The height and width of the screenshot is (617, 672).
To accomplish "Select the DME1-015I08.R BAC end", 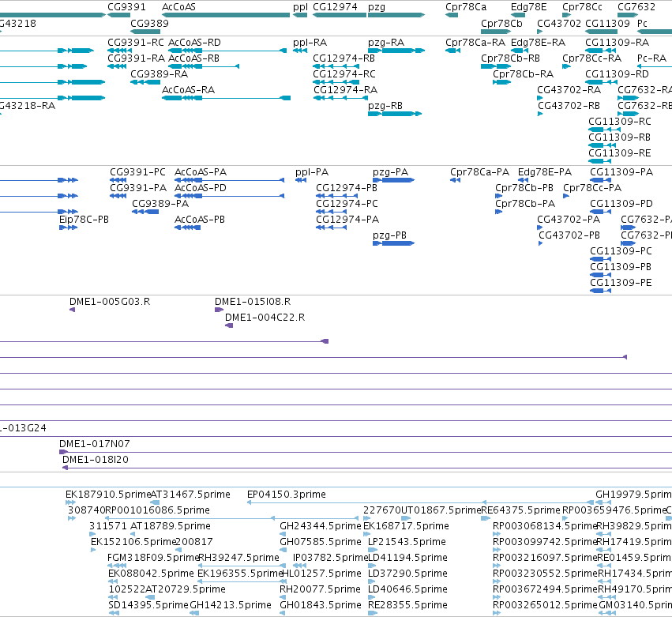I will coord(219,310).
